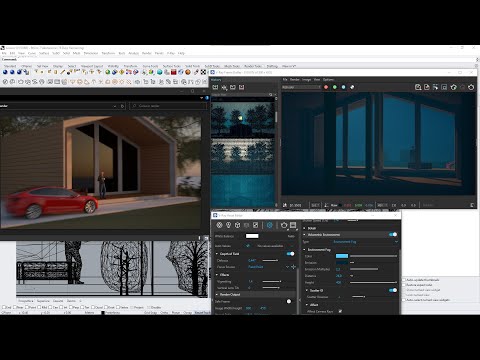Toggle End osnap checkbox
The image size is (480, 360).
[x=4, y=307]
